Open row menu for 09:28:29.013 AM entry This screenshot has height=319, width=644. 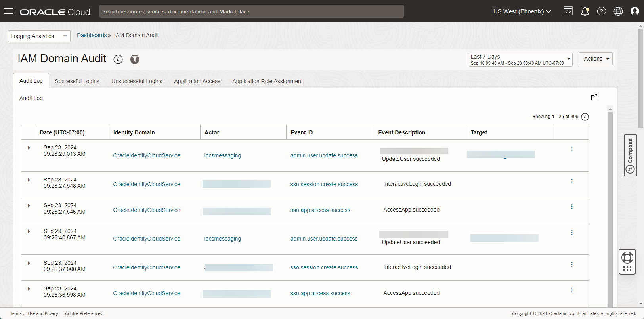click(x=571, y=149)
